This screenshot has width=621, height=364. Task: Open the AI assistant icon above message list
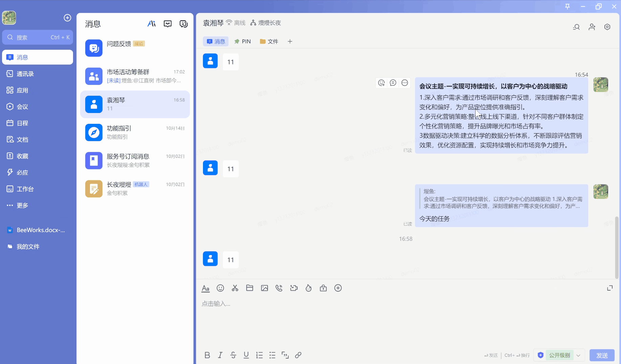point(151,23)
